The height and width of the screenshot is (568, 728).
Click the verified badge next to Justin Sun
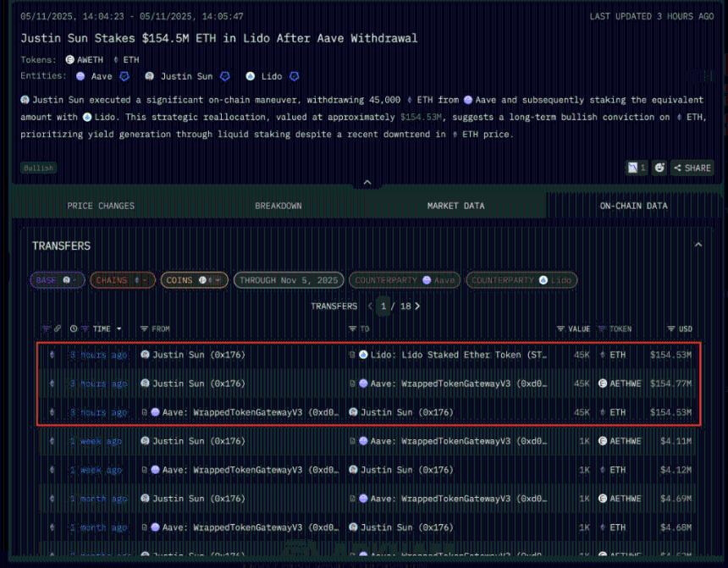[x=225, y=76]
